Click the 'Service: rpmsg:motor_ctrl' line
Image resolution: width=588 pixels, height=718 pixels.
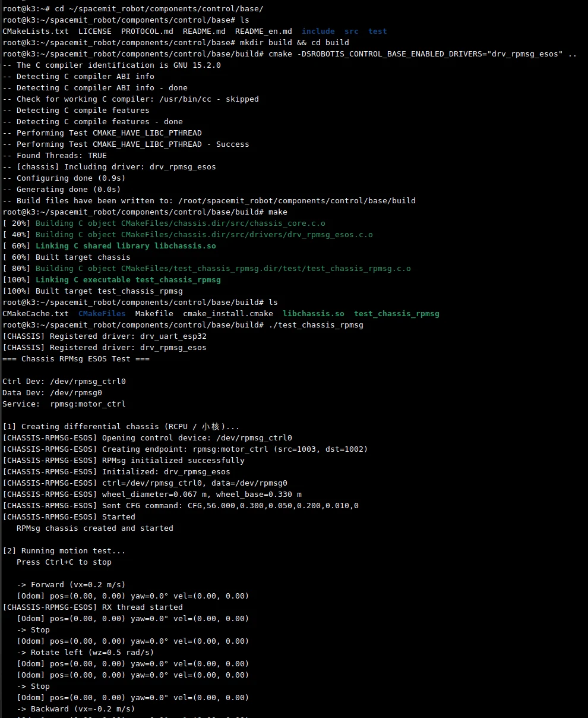tap(64, 404)
